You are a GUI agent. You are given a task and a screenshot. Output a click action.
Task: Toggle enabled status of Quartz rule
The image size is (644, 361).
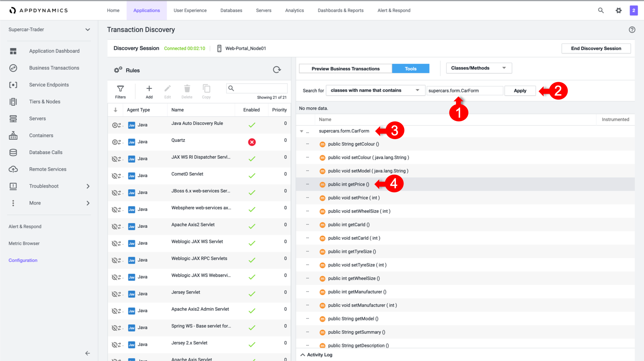[252, 142]
